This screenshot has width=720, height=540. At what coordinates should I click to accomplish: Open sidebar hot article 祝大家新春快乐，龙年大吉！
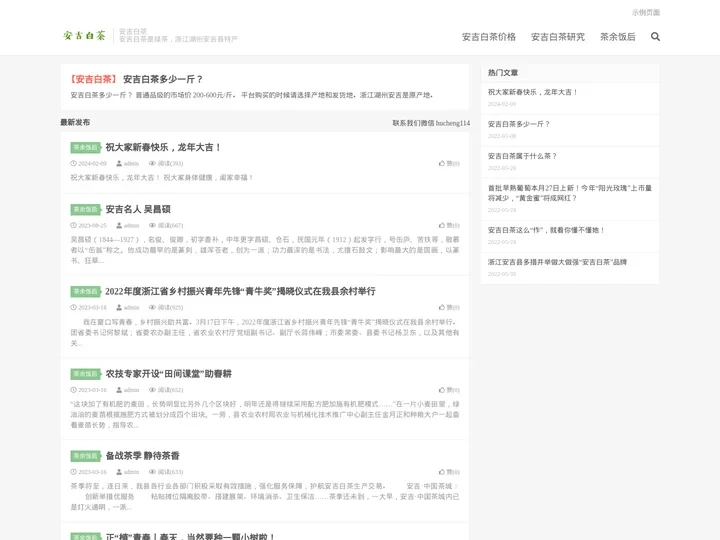click(533, 92)
